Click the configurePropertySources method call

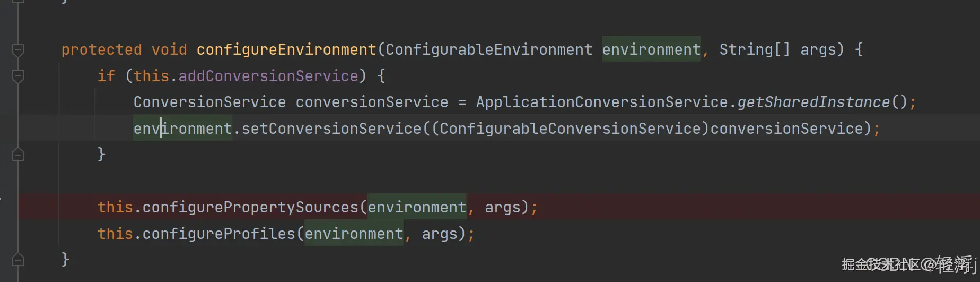tap(250, 207)
